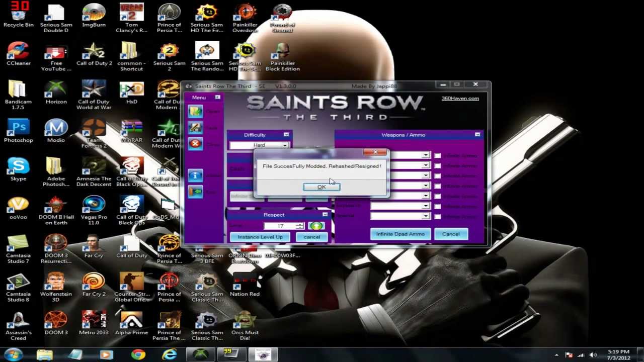Show hidden tray icons arrow
This screenshot has height=362, width=644.
[x=557, y=355]
